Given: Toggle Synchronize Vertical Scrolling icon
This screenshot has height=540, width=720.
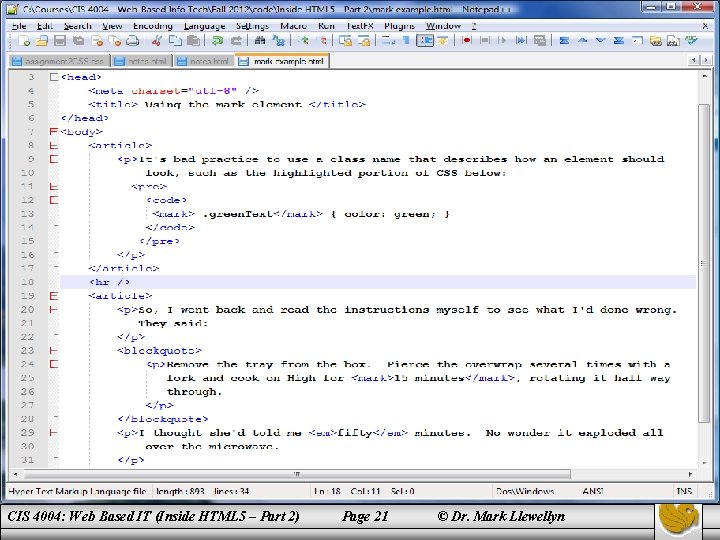Looking at the screenshot, I should [x=345, y=41].
